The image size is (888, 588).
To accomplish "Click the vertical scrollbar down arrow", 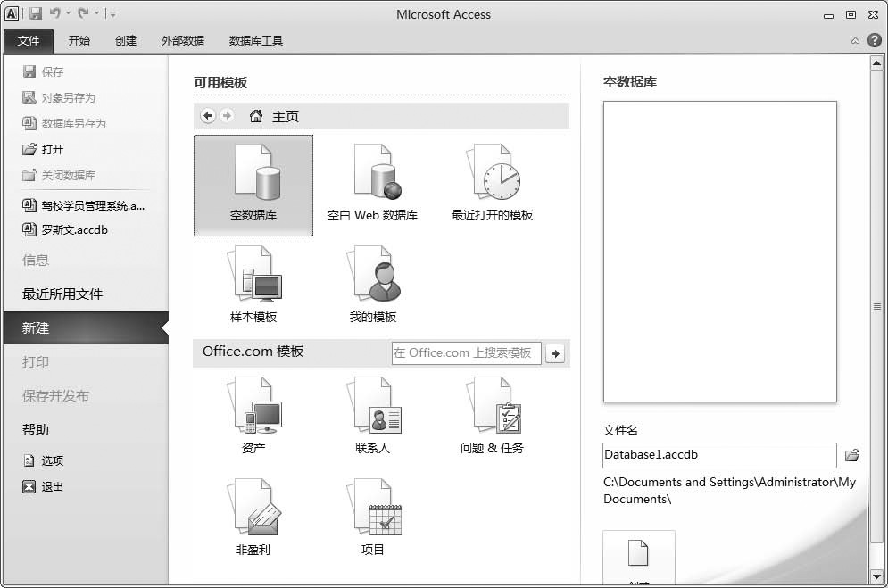I will (876, 576).
